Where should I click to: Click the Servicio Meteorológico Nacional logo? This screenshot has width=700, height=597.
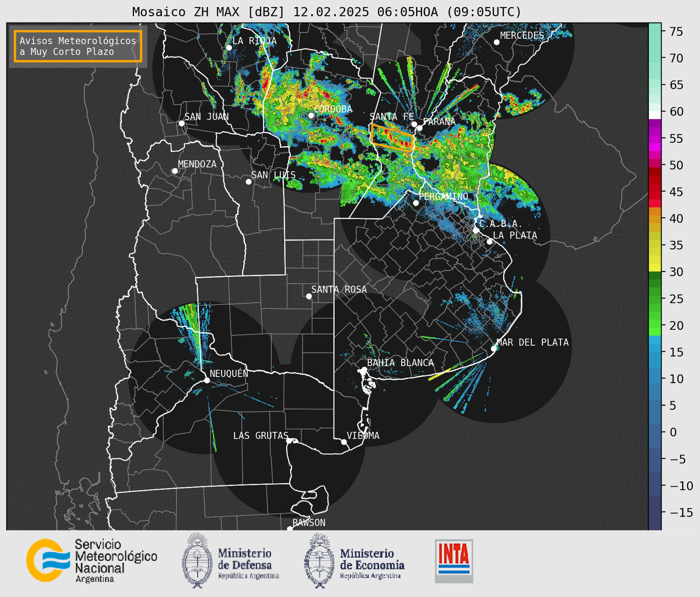92,560
